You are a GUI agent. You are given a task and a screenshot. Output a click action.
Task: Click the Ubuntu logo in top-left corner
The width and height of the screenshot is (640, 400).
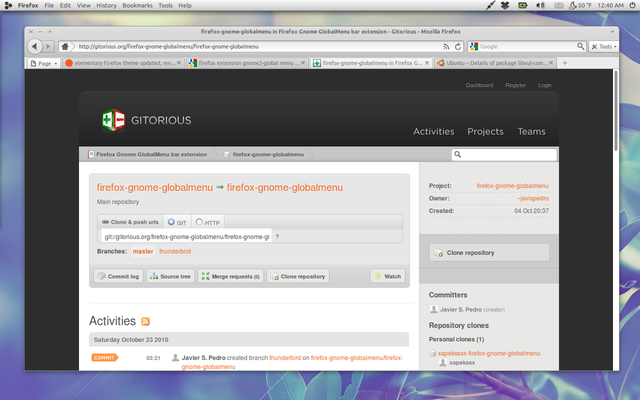[x=8, y=5]
